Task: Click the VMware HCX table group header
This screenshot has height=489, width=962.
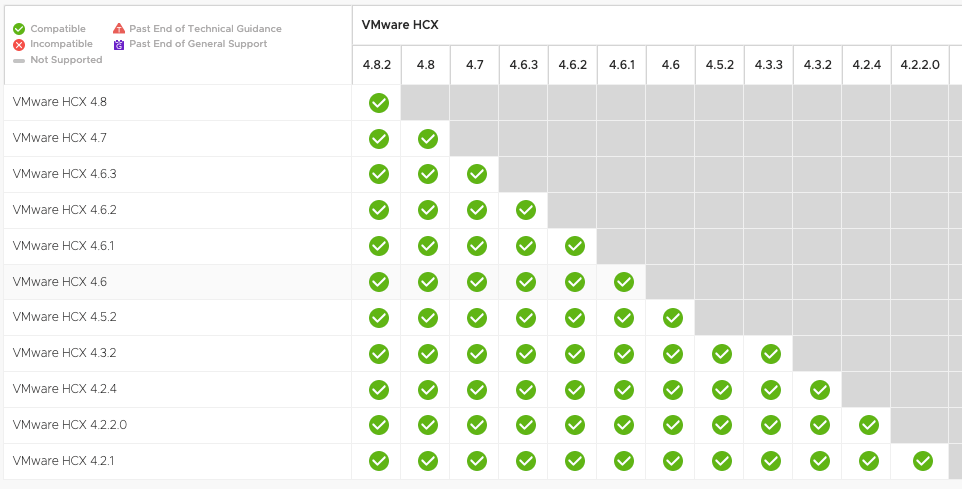Action: (400, 24)
